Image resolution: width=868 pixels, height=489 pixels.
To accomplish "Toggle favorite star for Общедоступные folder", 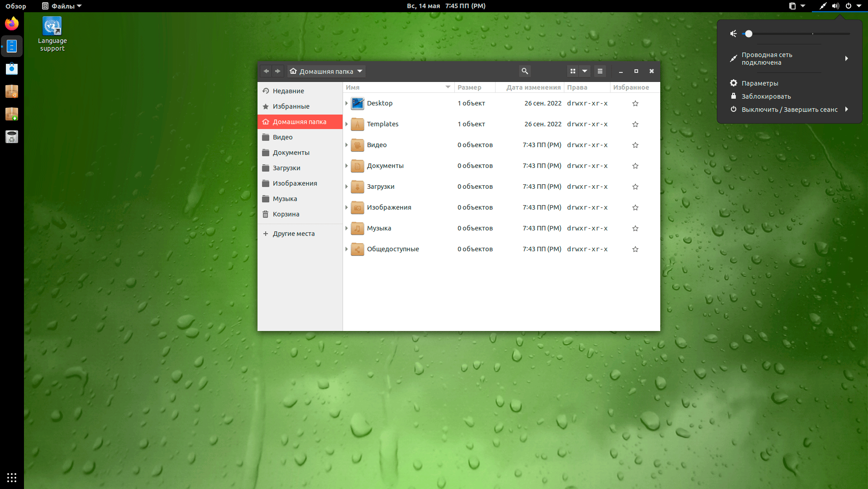I will point(635,249).
